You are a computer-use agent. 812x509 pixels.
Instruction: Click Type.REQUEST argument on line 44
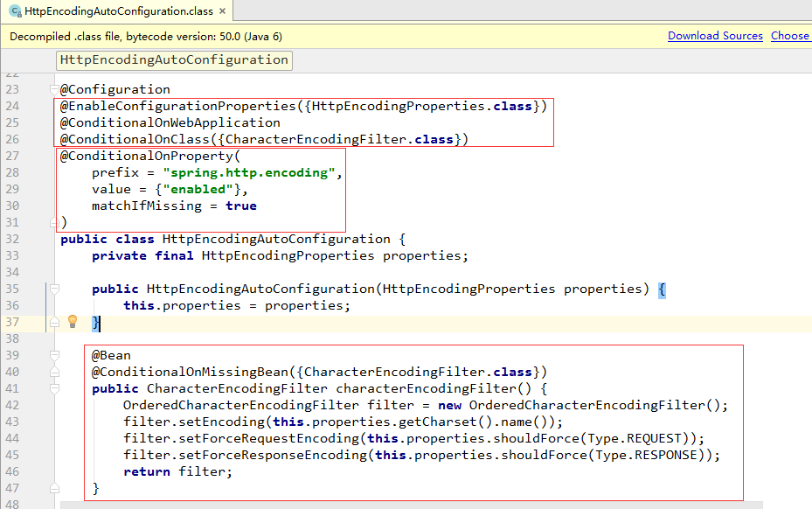(x=635, y=438)
